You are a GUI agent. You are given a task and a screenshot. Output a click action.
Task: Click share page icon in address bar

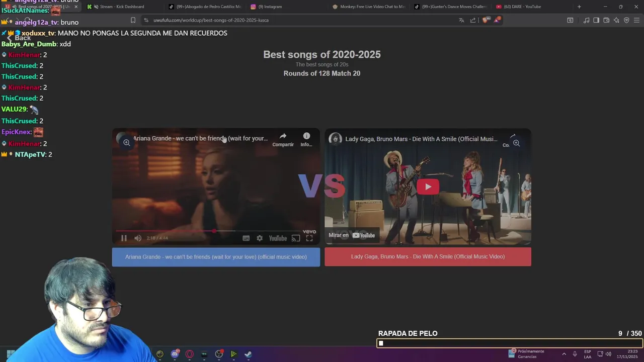pos(473,20)
